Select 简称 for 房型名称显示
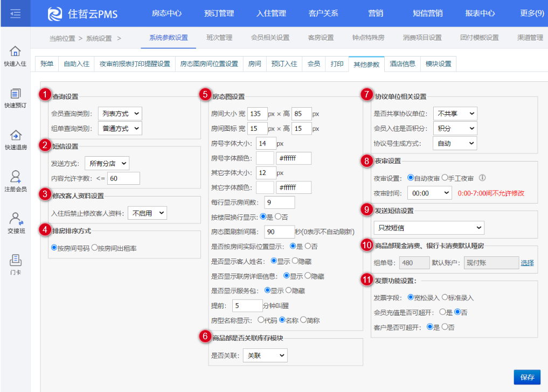548x392 pixels. tap(303, 320)
